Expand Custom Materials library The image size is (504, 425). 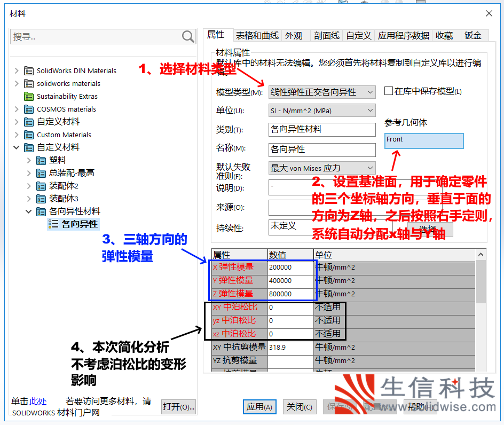pos(17,135)
